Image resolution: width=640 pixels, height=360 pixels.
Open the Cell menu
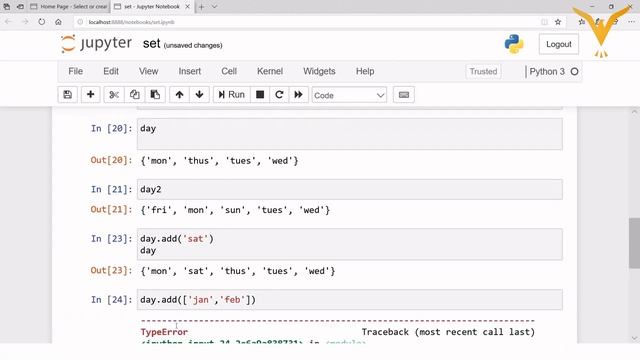click(229, 71)
